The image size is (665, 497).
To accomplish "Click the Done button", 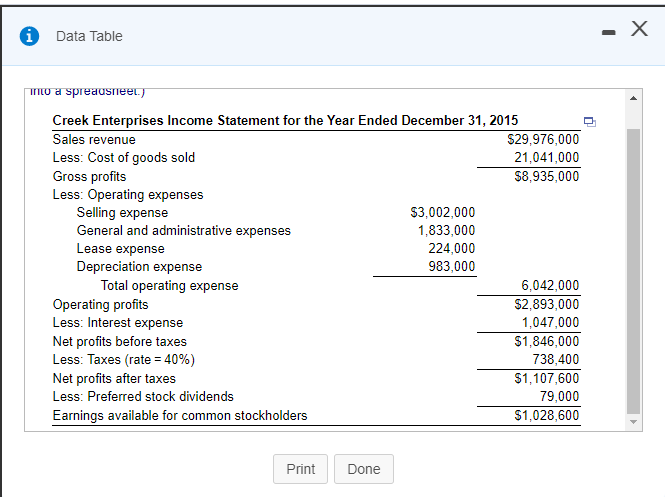I will point(364,469).
